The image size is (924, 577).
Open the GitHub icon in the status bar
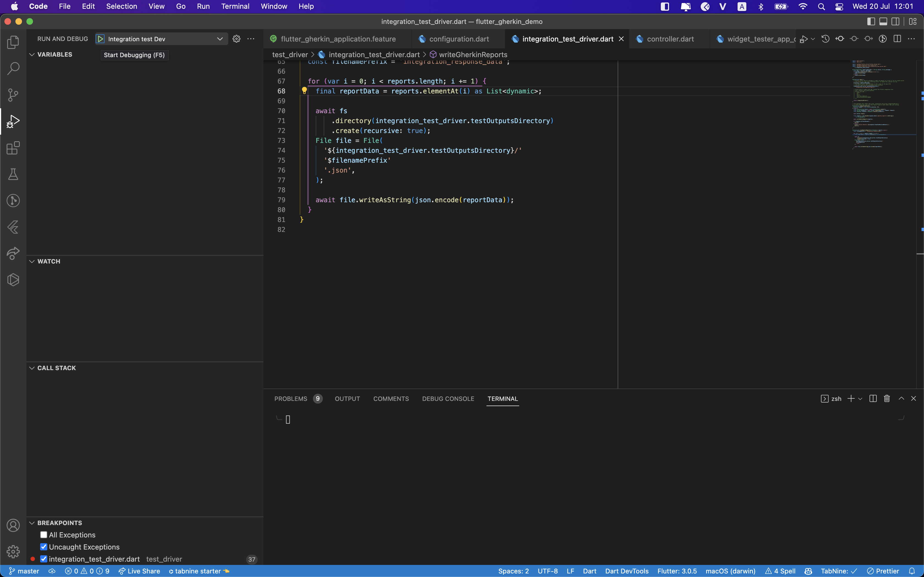tap(808, 571)
